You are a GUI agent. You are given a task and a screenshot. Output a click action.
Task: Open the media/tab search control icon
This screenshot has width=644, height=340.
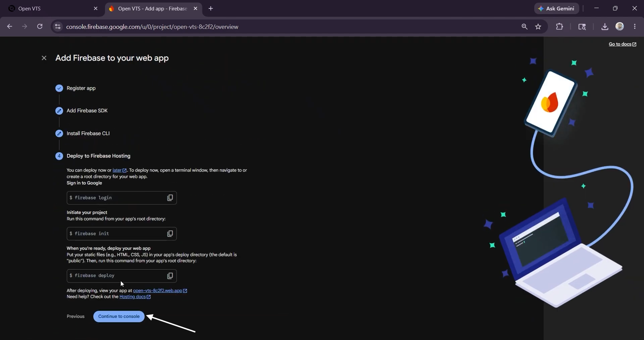582,26
